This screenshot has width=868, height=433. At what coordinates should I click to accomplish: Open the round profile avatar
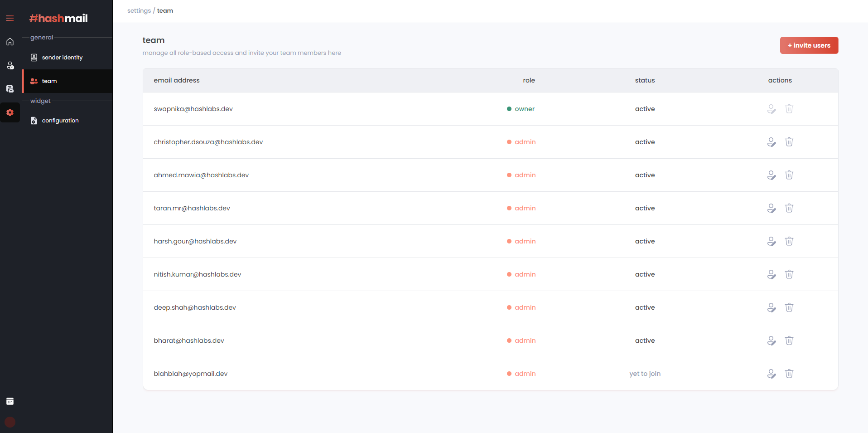(10, 422)
